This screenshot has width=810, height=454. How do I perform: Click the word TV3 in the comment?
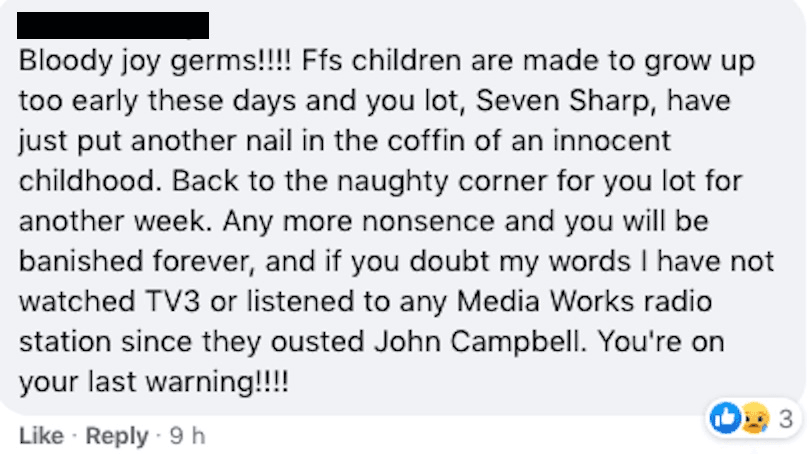(x=173, y=301)
